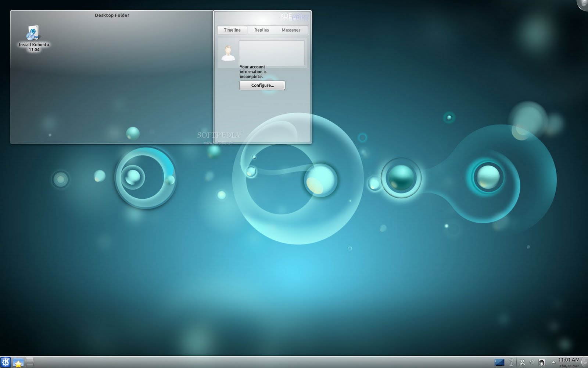Expand hidden system tray icons with the arrow
Viewport: 588px width, 368px height.
coord(554,362)
